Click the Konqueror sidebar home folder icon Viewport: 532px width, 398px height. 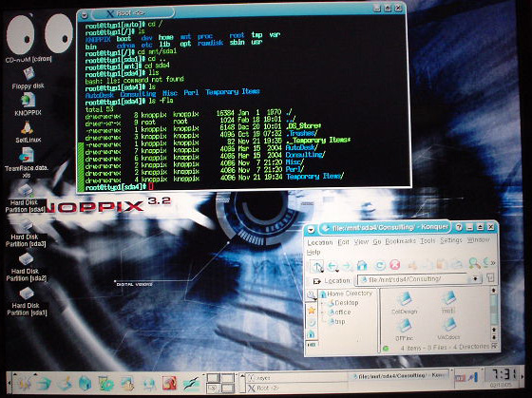(312, 333)
